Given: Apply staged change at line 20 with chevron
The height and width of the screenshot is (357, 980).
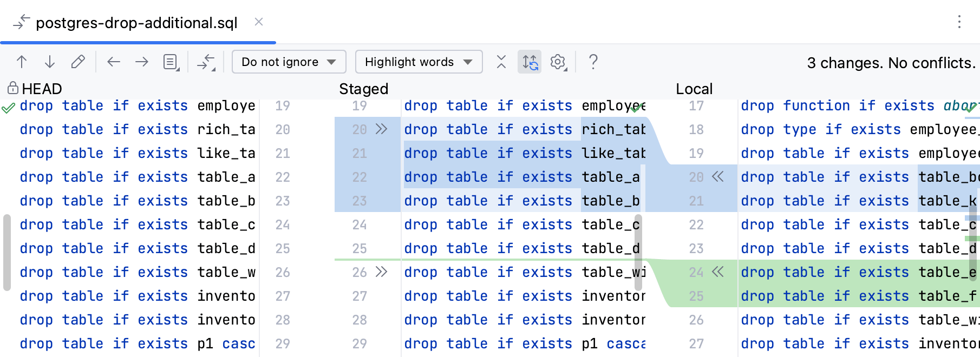Looking at the screenshot, I should [382, 129].
